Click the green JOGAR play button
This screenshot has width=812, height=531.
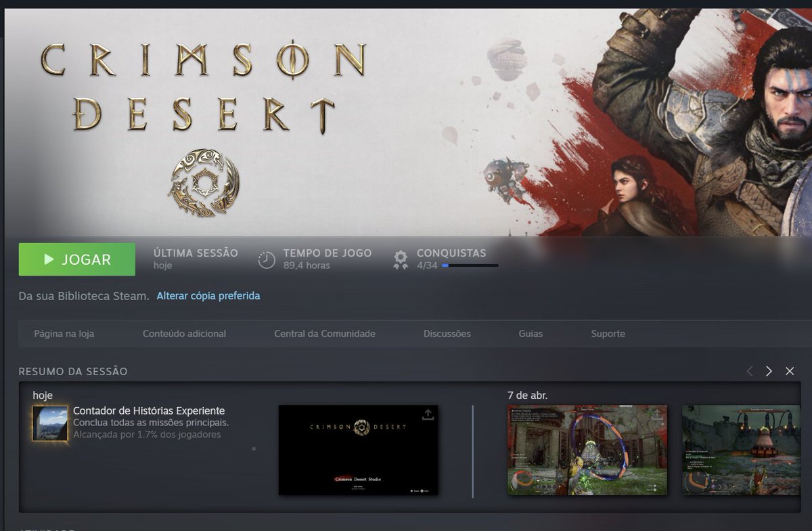point(76,259)
